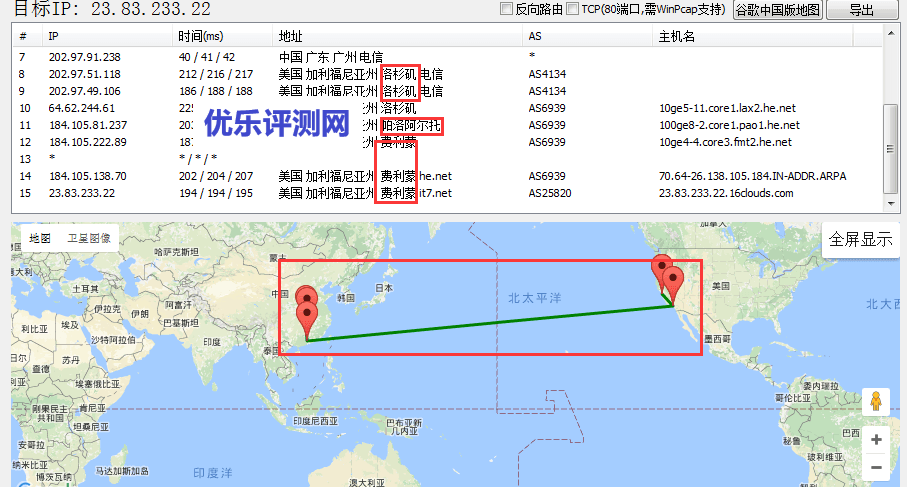Screen dimensions: 907x487
Task: Click scroll-up arrow of route table
Action: 891,34
